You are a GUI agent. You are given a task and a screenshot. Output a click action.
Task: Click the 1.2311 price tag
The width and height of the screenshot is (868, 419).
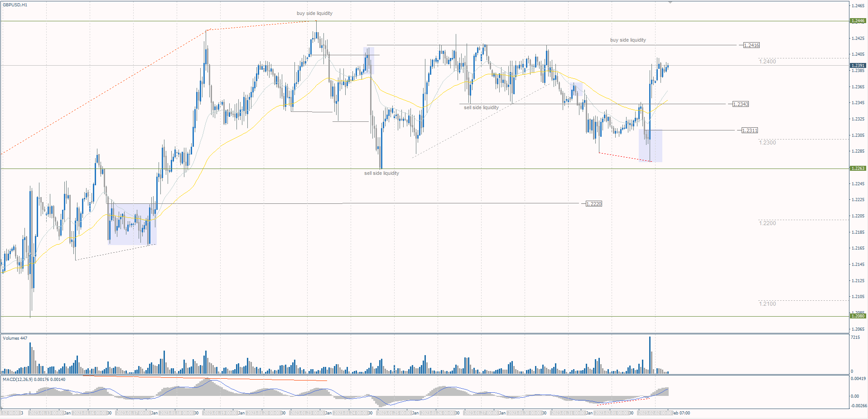pos(749,130)
